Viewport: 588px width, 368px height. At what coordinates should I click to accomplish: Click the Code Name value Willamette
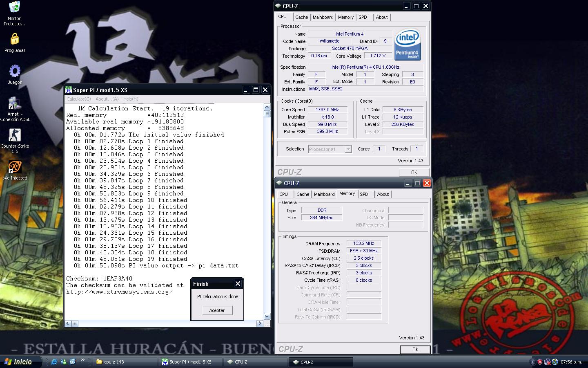point(330,41)
